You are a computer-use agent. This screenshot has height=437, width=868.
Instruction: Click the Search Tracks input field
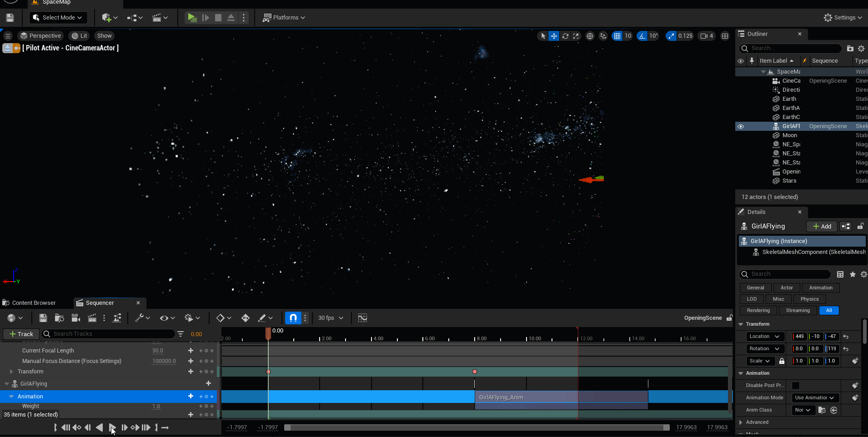111,334
